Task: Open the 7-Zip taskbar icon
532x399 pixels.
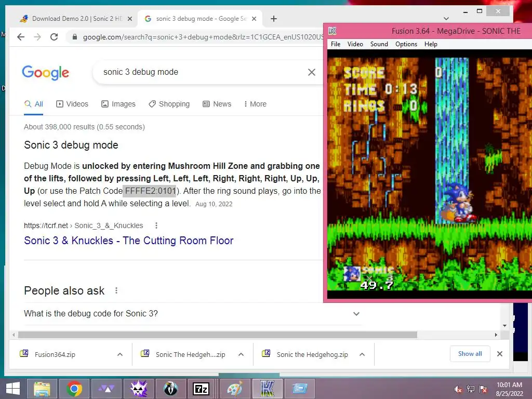Action: 201,389
